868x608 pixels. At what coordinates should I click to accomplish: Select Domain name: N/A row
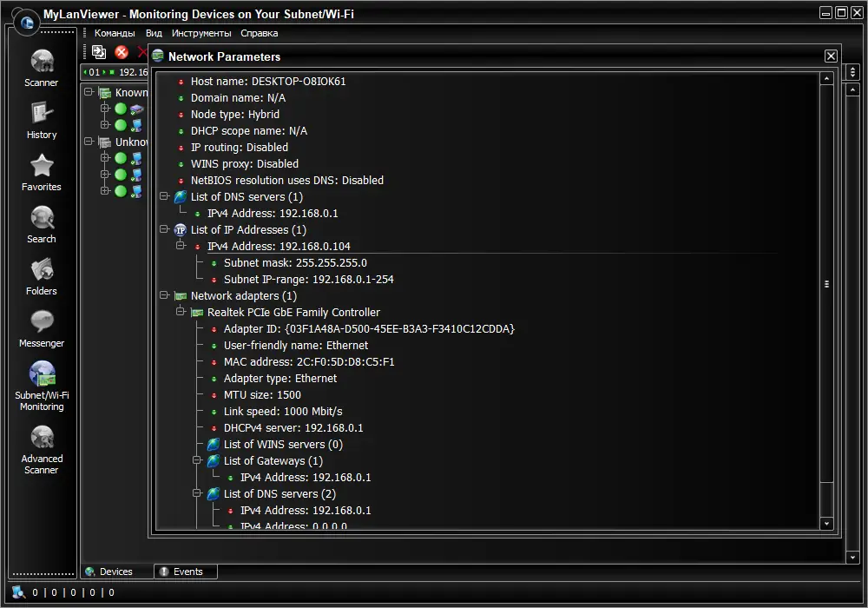239,98
